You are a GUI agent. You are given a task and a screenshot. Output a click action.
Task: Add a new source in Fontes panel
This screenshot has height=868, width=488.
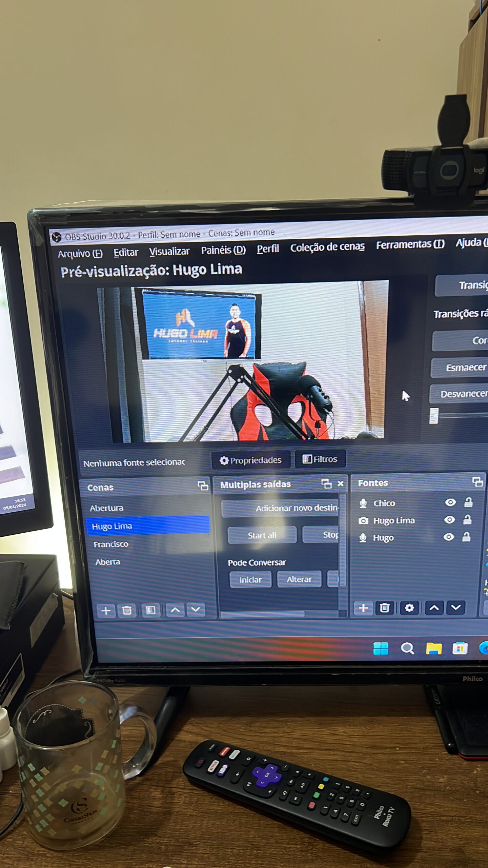363,608
